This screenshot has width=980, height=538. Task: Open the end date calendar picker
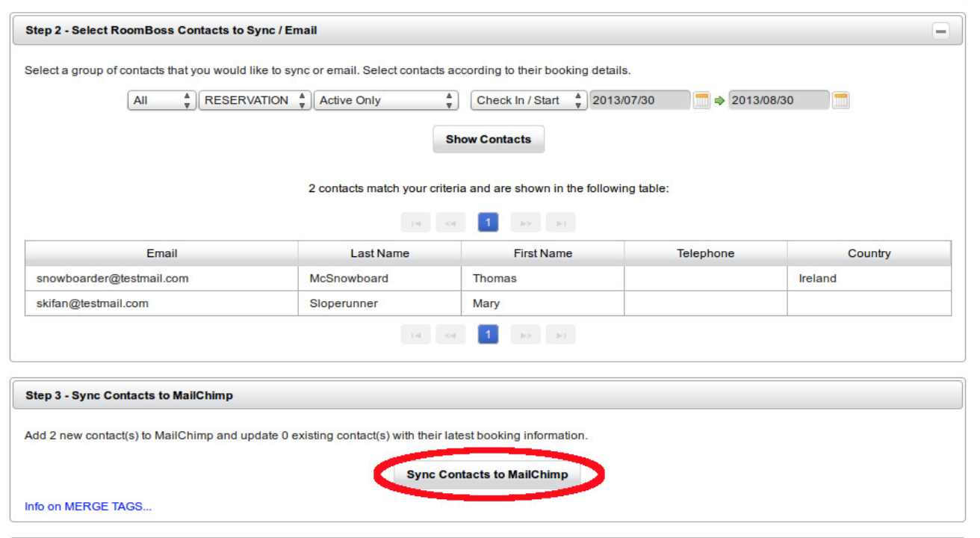click(x=840, y=101)
